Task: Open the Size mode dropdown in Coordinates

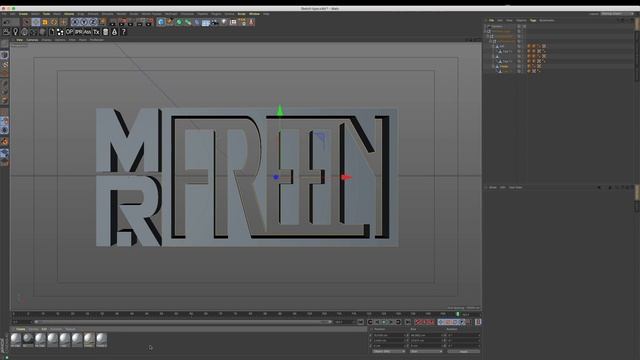Action: click(x=425, y=351)
